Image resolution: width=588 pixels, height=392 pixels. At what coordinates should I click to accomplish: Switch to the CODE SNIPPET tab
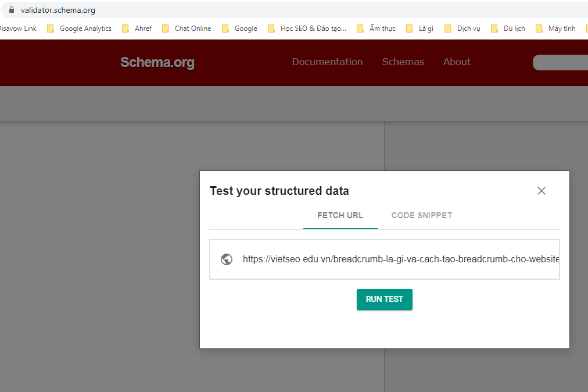click(x=422, y=215)
